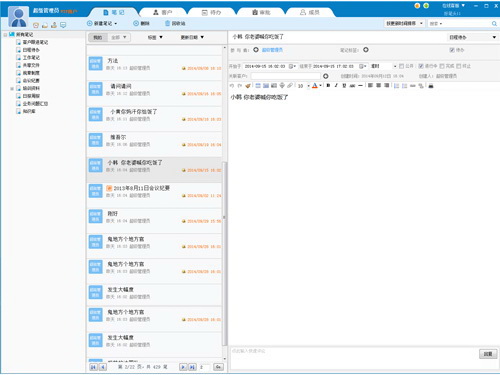Select the 我的 notes filter tab
Screen dimensions: 500x375
point(98,37)
